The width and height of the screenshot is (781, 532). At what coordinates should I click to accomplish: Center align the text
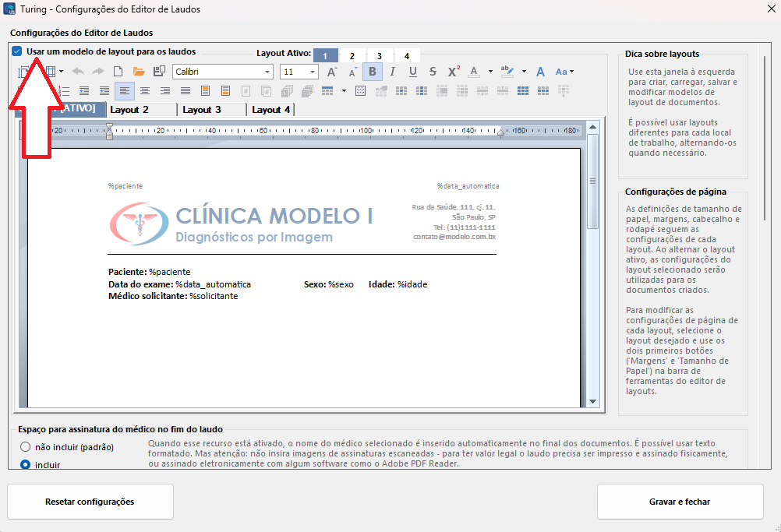coord(145,91)
